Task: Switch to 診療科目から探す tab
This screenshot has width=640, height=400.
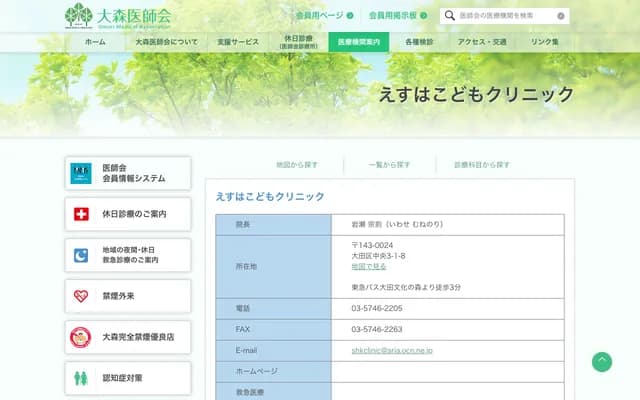Action: click(x=481, y=164)
